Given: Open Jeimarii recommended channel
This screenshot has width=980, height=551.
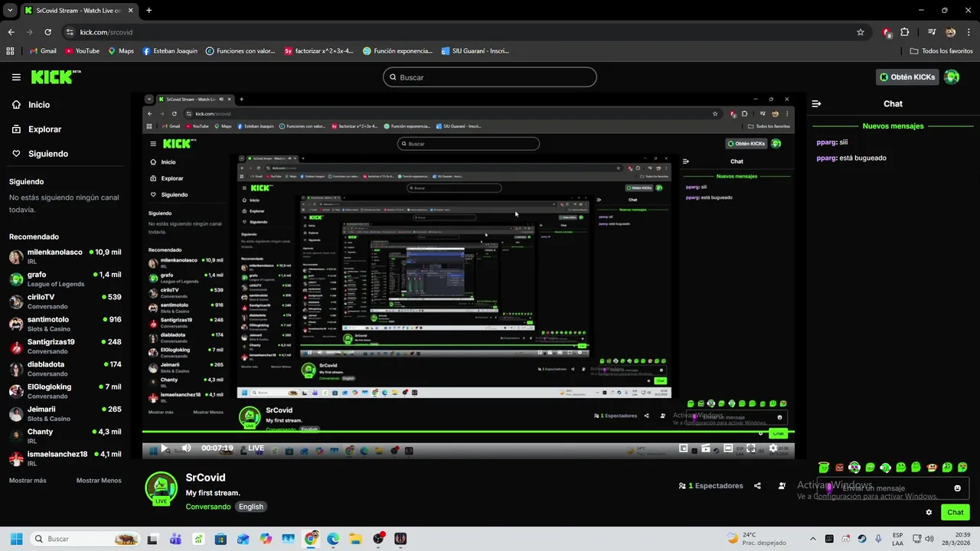Looking at the screenshot, I should [65, 413].
